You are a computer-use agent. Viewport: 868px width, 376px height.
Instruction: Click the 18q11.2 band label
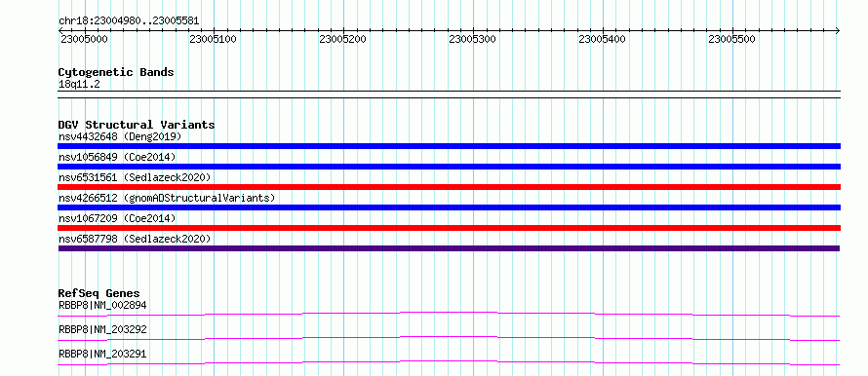(x=79, y=85)
